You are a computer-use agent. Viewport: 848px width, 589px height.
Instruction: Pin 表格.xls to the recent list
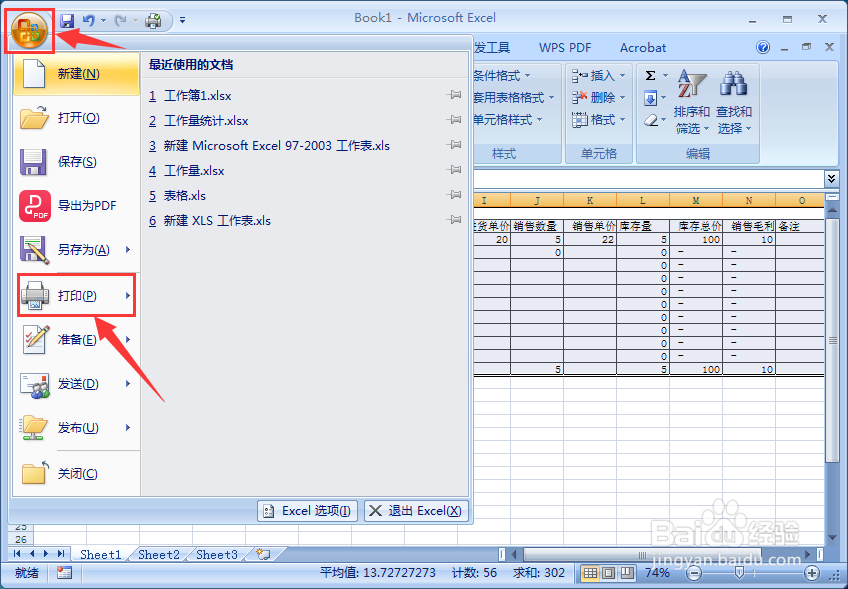tap(454, 195)
